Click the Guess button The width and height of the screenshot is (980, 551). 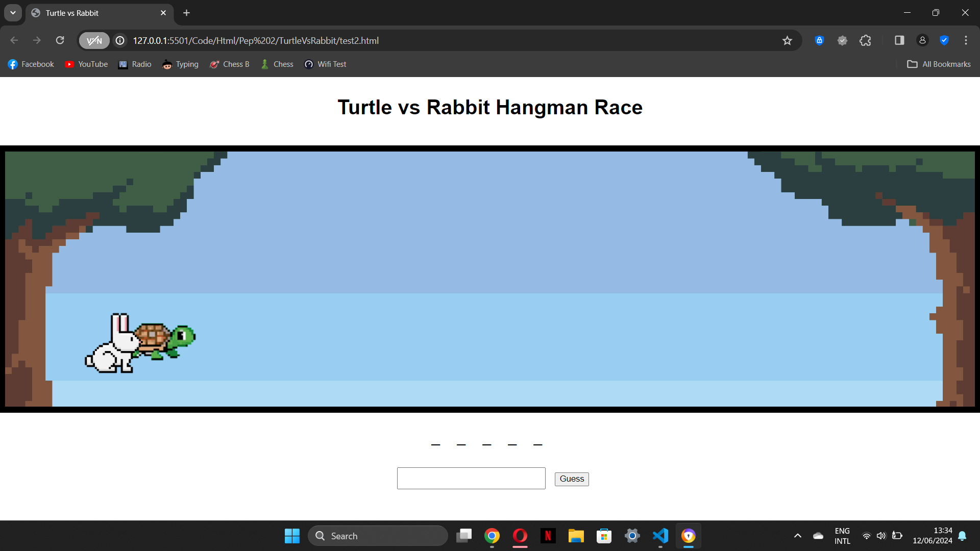(571, 479)
